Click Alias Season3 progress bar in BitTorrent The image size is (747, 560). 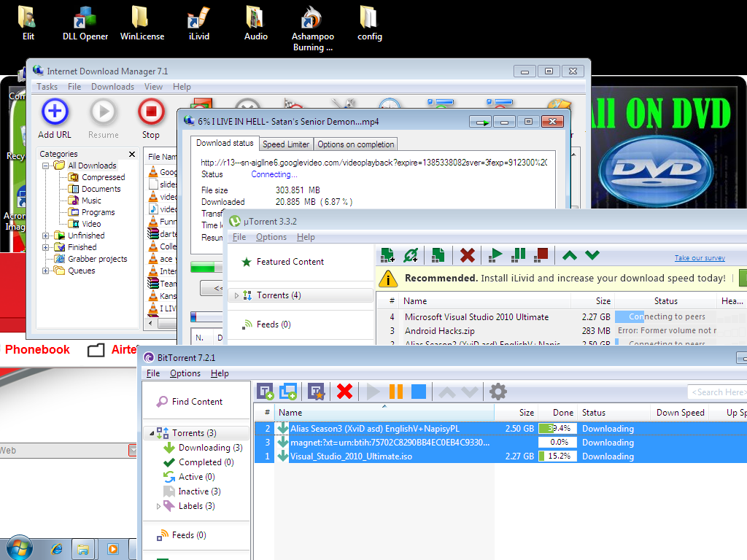click(x=557, y=429)
